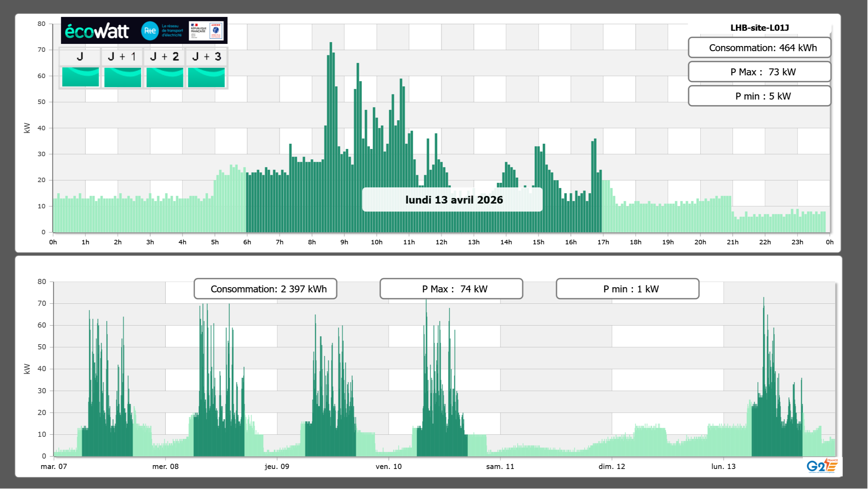Click the écoWatt logo
Viewport: 868px width, 489px height.
pyautogui.click(x=97, y=31)
